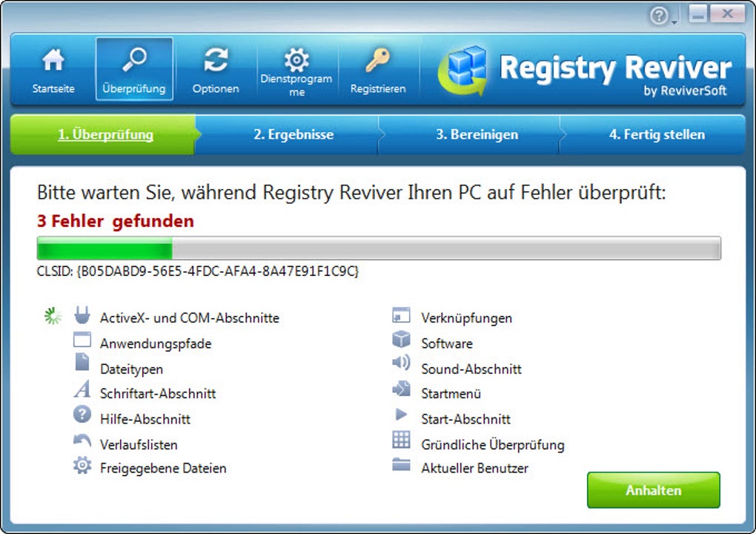Select Verknüpfungen label
The image size is (756, 534).
click(x=467, y=318)
